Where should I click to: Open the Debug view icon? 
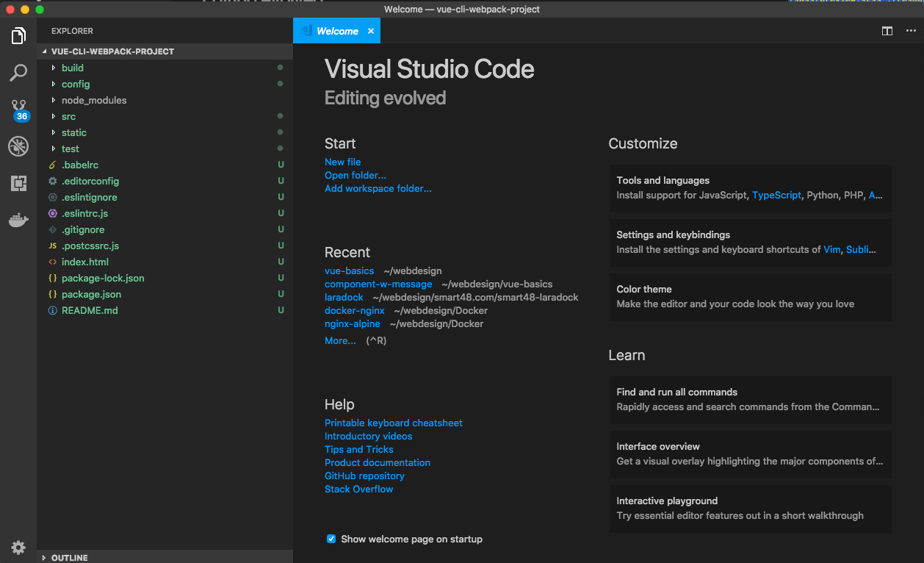pyautogui.click(x=18, y=146)
